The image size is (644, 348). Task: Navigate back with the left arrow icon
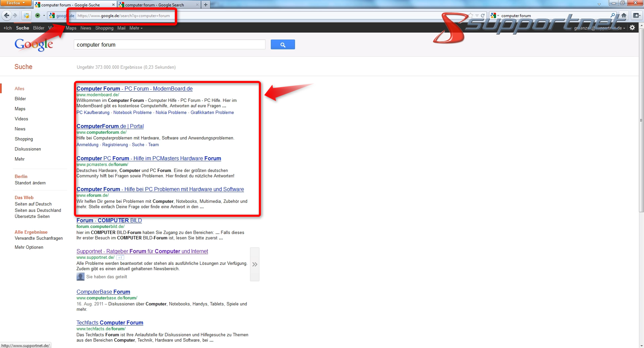[x=6, y=15]
